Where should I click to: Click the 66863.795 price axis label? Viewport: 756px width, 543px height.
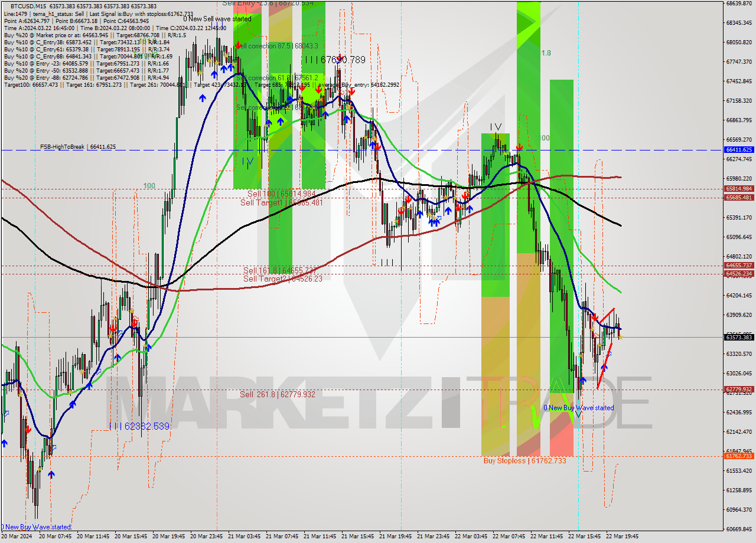pyautogui.click(x=739, y=120)
